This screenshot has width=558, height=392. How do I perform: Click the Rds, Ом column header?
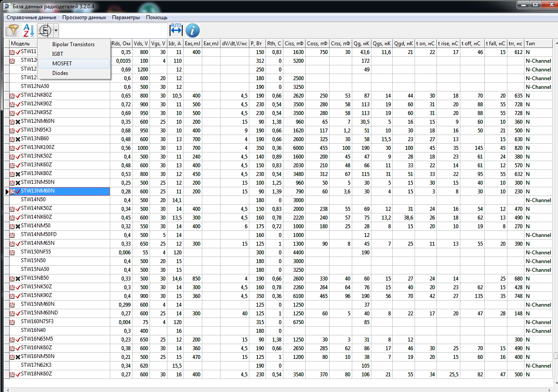coord(121,44)
